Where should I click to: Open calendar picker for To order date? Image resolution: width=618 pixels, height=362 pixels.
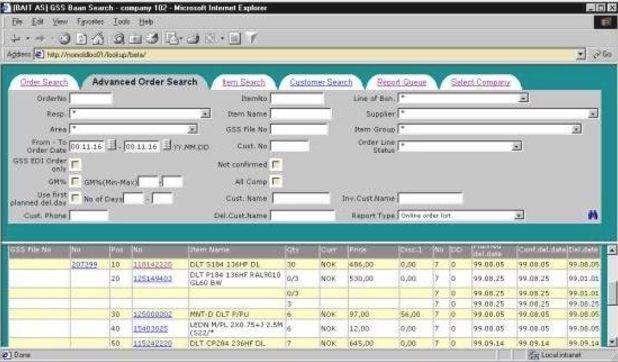point(167,145)
